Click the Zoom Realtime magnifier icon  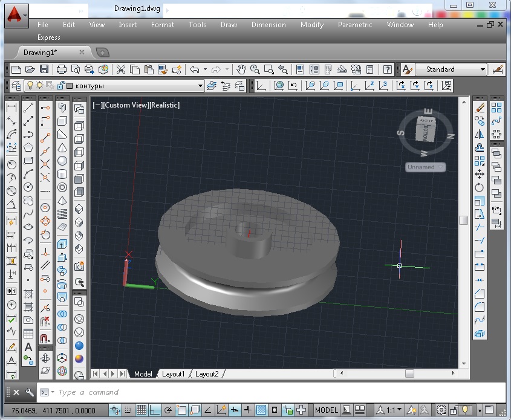[x=255, y=69]
